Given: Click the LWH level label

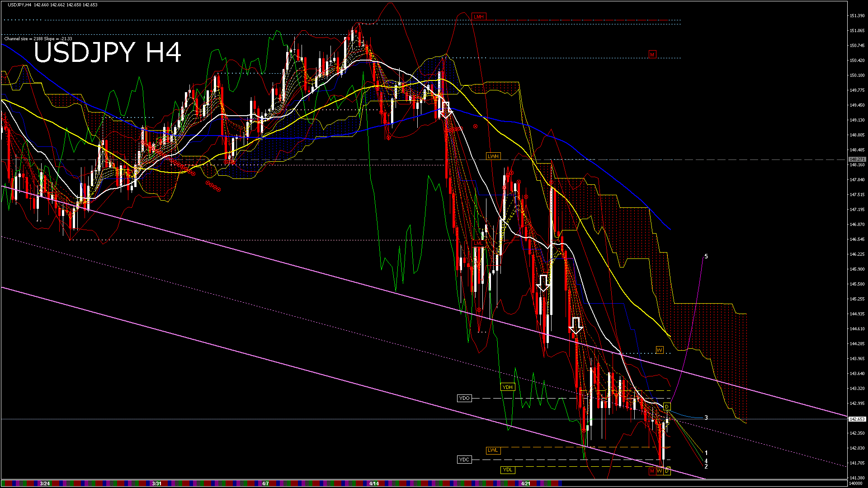Looking at the screenshot, I should coord(493,156).
